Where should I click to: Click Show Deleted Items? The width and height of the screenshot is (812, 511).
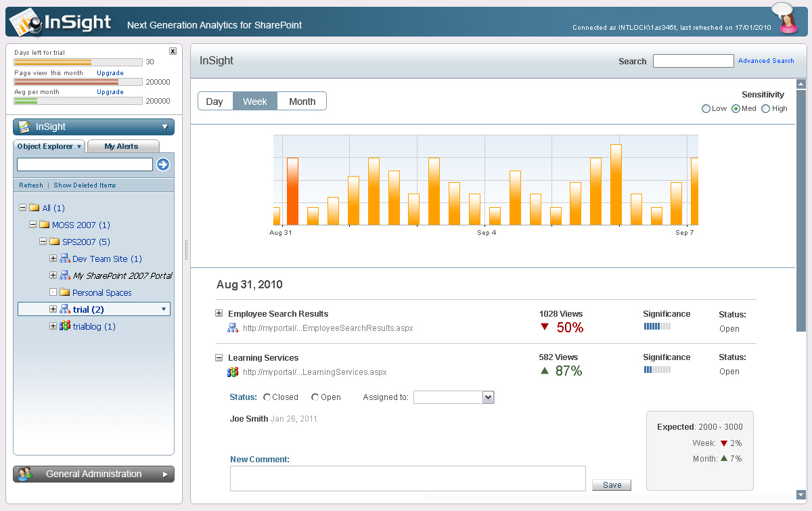coord(85,185)
